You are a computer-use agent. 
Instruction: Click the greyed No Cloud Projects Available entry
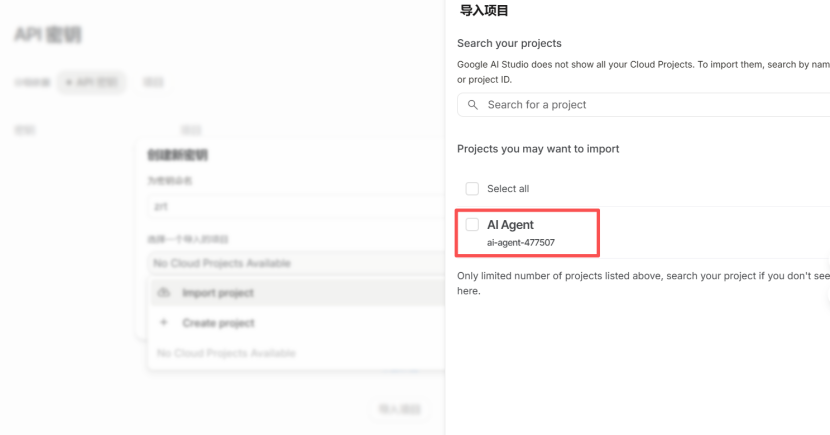pyautogui.click(x=227, y=353)
